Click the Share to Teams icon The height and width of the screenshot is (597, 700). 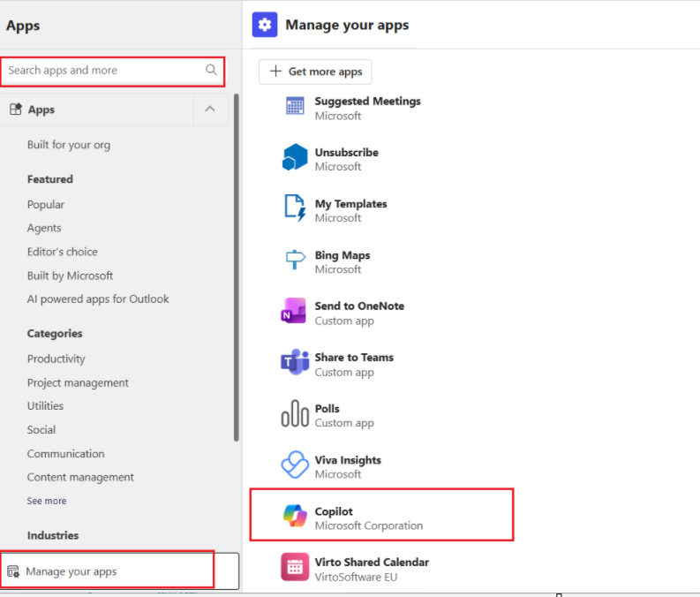(x=295, y=362)
